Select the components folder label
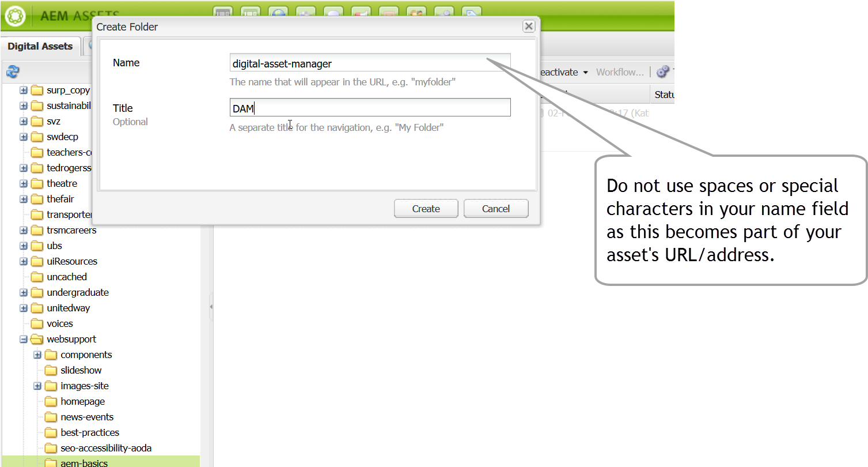 tap(86, 355)
